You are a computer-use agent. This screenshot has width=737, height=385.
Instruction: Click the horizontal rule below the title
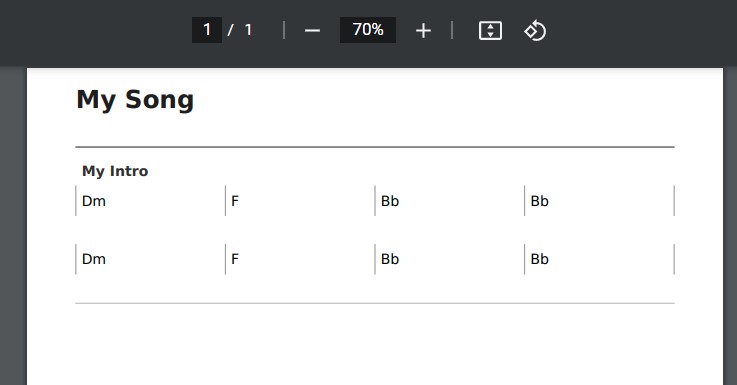point(375,147)
